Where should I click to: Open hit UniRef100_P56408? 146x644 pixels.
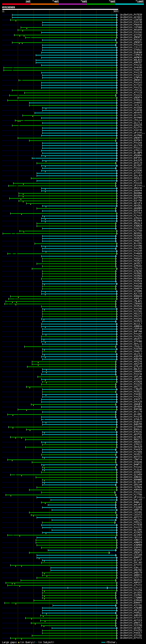point(131,25)
